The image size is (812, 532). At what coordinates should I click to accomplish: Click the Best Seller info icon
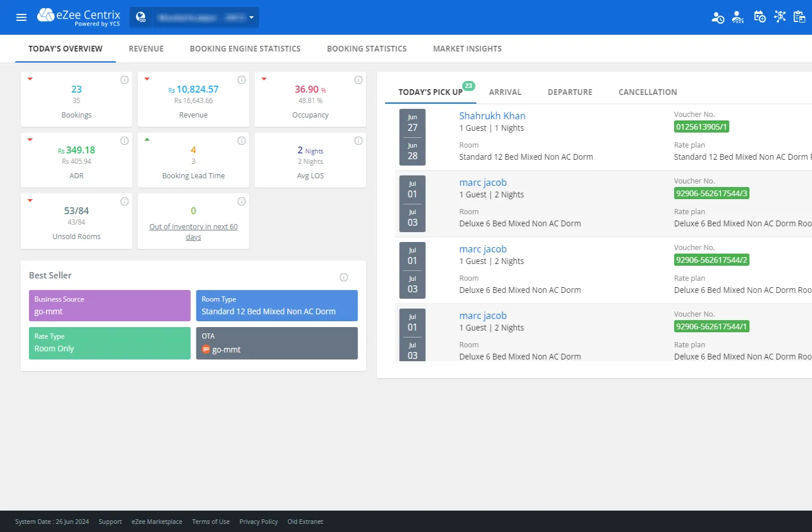click(343, 277)
